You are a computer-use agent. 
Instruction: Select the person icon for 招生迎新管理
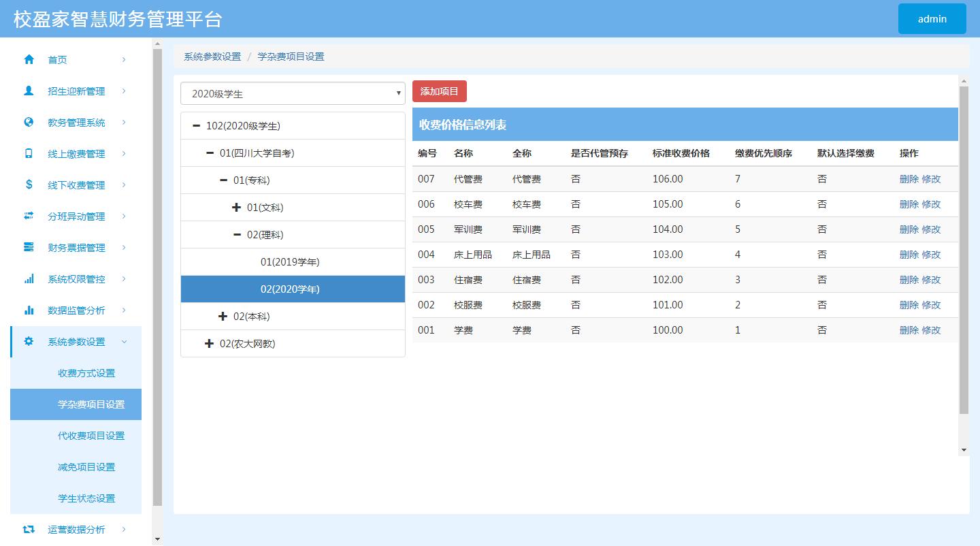click(29, 91)
